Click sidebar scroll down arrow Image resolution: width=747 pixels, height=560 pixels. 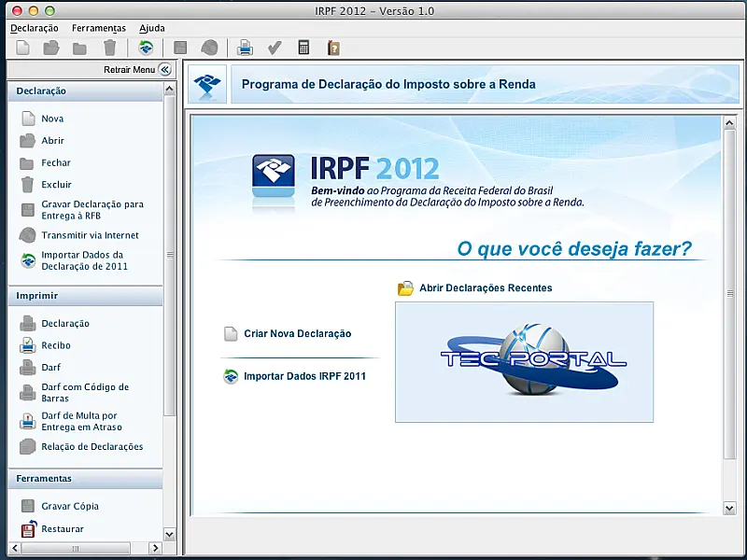[x=169, y=534]
